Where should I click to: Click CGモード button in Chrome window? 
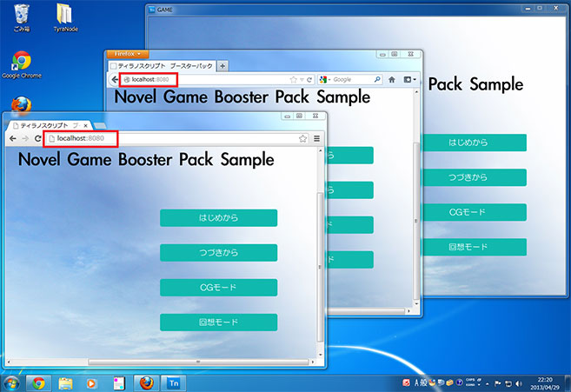click(x=218, y=288)
